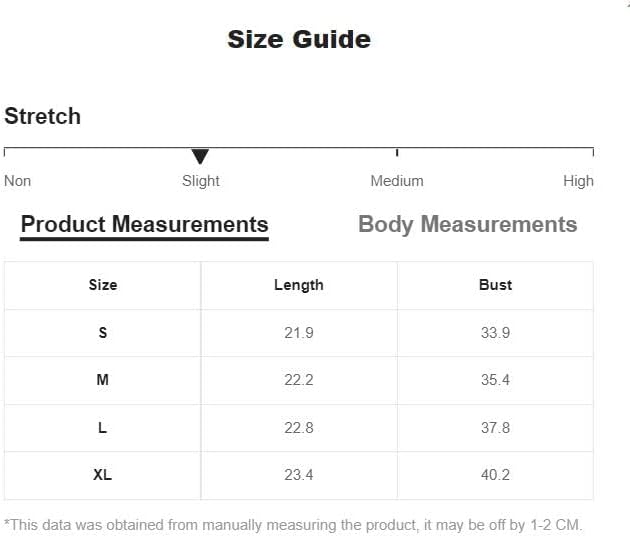Screen dimensions: 630x538
Task: Click the Slight stretch label
Action: pos(200,181)
